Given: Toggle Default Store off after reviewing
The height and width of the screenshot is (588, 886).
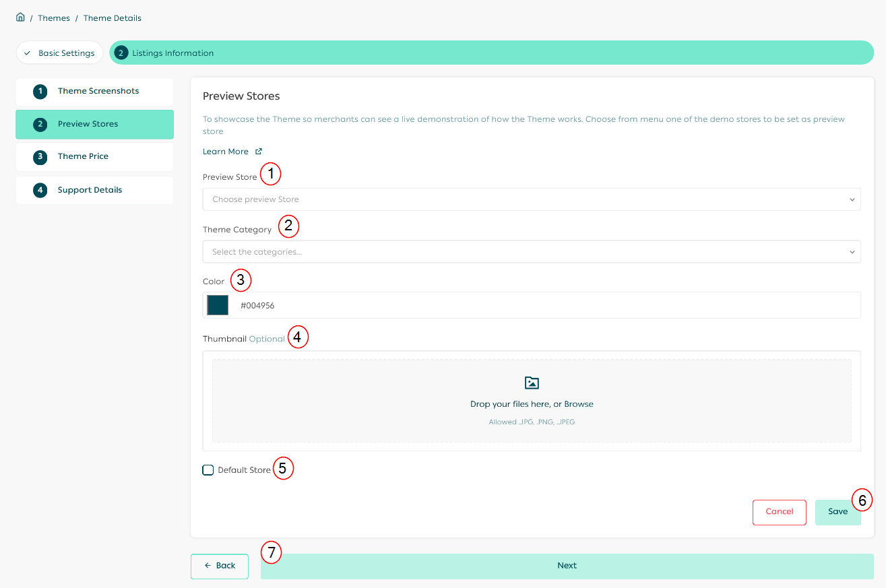Looking at the screenshot, I should 208,469.
